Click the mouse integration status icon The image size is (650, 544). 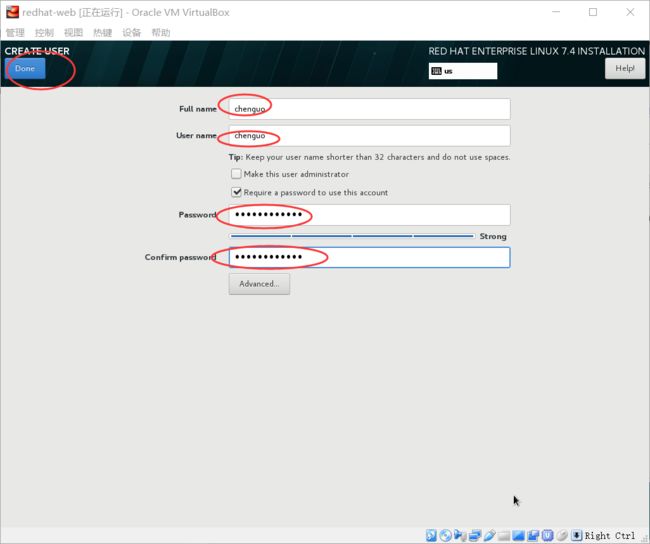562,535
